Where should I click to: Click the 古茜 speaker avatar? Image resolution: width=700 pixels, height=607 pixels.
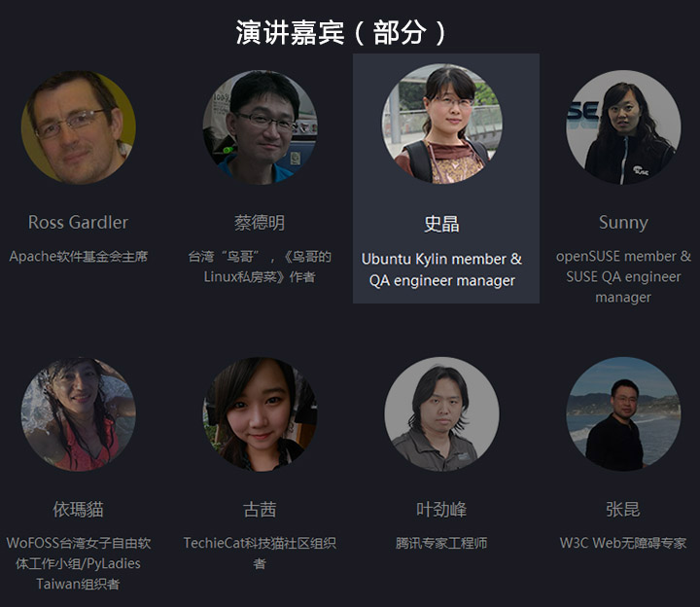[x=260, y=414]
